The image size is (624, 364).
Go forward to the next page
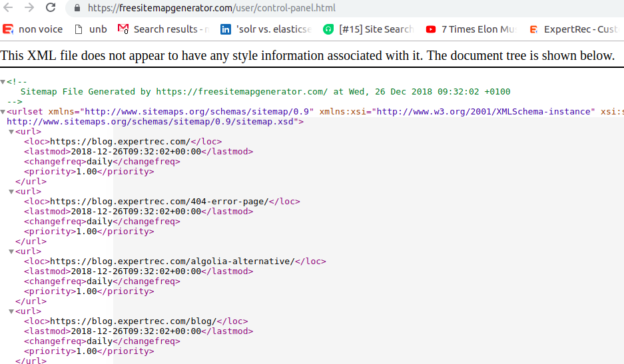click(29, 7)
